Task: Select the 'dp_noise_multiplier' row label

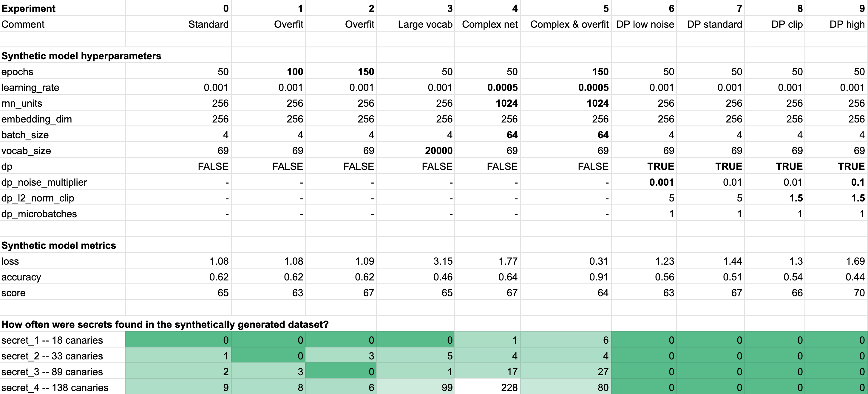Action: pyautogui.click(x=63, y=182)
